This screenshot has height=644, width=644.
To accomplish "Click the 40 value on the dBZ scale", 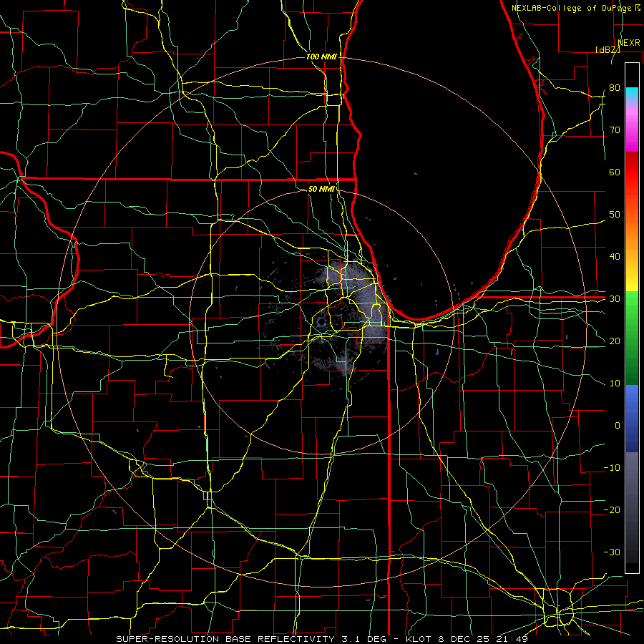I will 615,257.
